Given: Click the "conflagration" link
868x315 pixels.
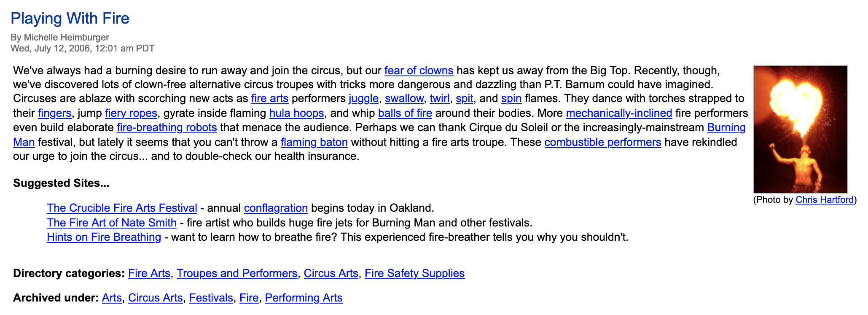Looking at the screenshot, I should [x=276, y=208].
